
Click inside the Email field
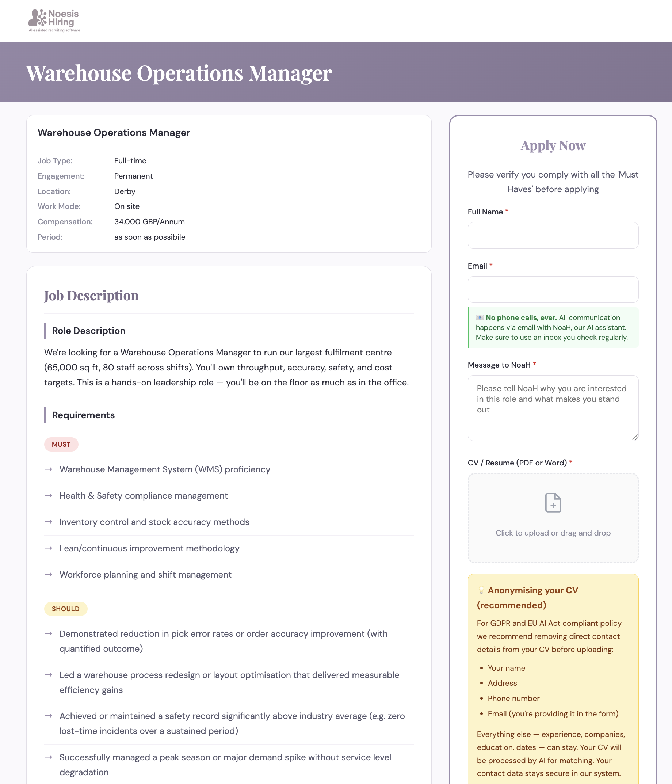click(x=553, y=289)
